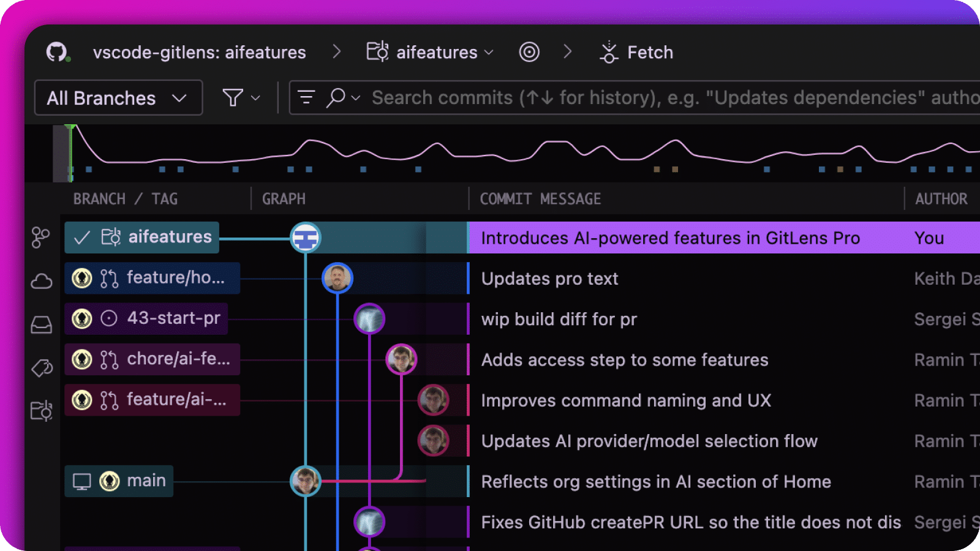This screenshot has height=551, width=980.
Task: Click the checkmark on the aifeatures branch row
Action: coord(81,238)
